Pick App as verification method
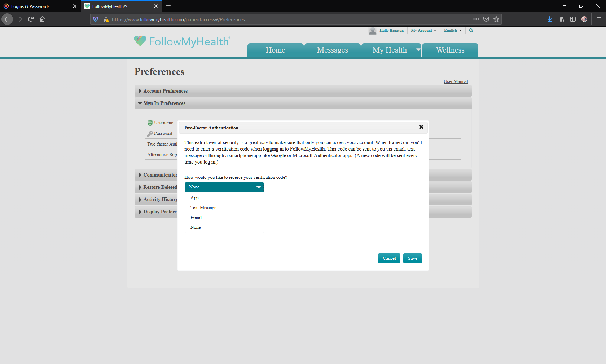This screenshot has width=606, height=364. point(194,198)
